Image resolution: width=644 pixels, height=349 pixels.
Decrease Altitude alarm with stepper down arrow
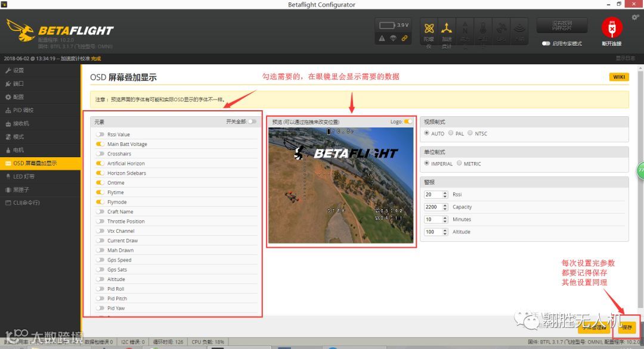click(x=445, y=234)
